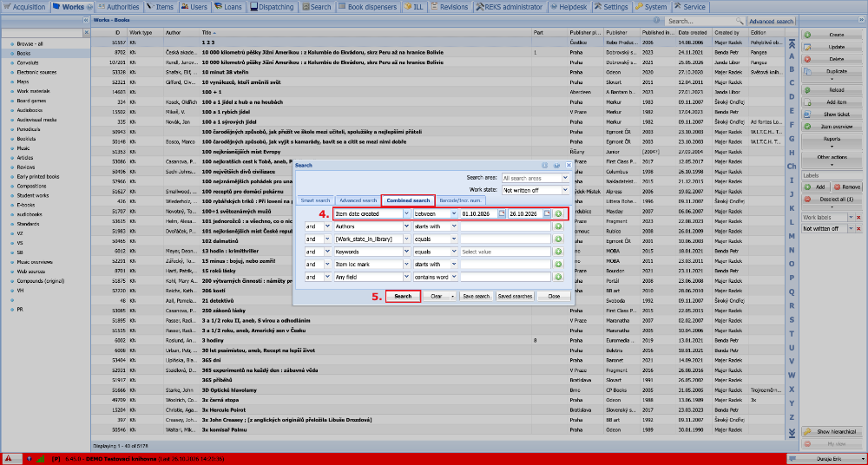Screen dimensions: 868x465
Task: Click the Show hierarchical button
Action: pyautogui.click(x=832, y=432)
